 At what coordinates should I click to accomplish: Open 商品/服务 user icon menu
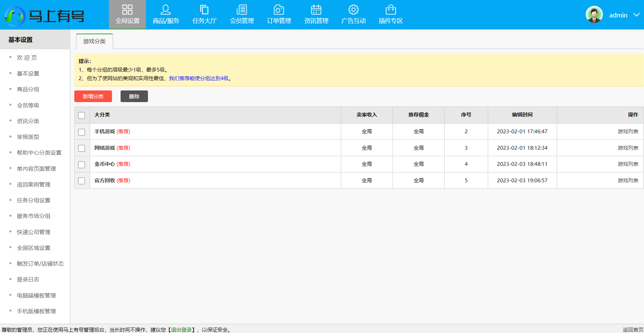(166, 10)
